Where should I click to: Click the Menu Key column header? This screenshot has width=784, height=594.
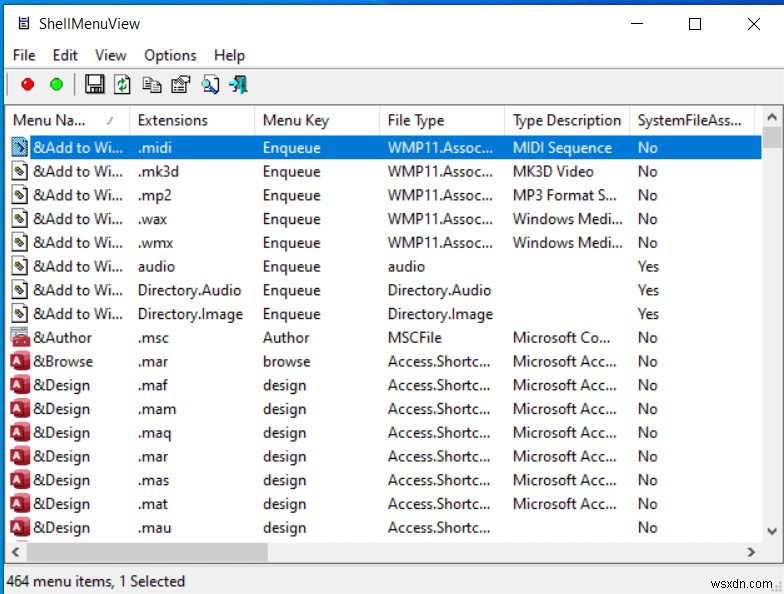pos(295,120)
